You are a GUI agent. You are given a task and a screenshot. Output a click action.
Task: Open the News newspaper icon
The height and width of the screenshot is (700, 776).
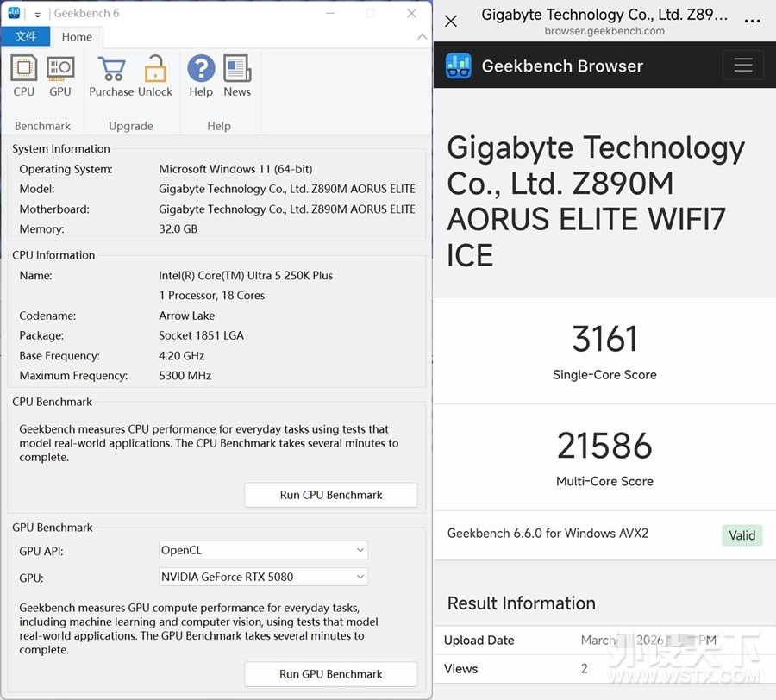237,69
